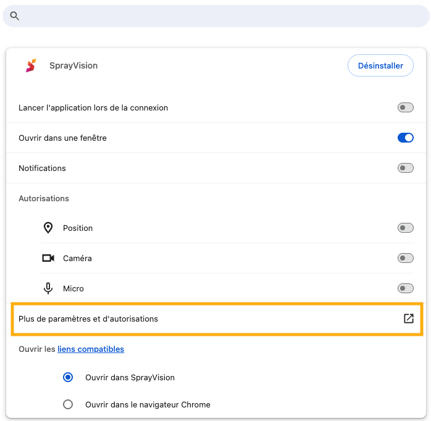Open external link icon for more settings
The width and height of the screenshot is (431, 421).
pos(409,319)
